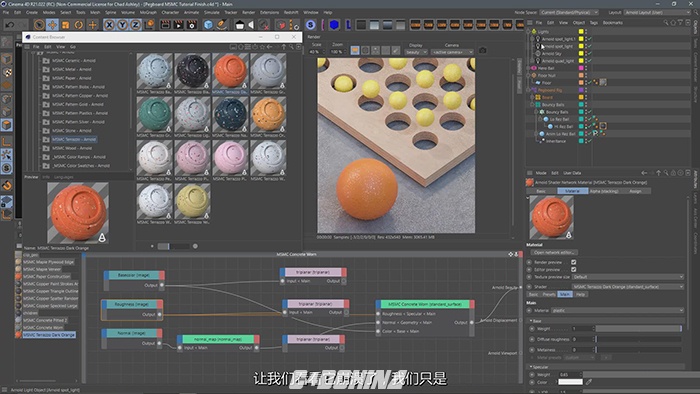Screen dimensions: 700x394
Task: Click the yellow layer color of Lights
Action: point(581,32)
